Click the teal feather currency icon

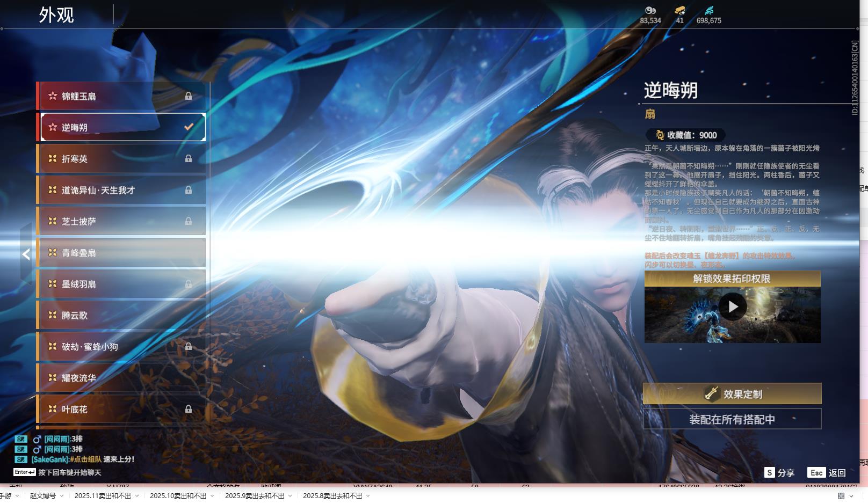(709, 10)
